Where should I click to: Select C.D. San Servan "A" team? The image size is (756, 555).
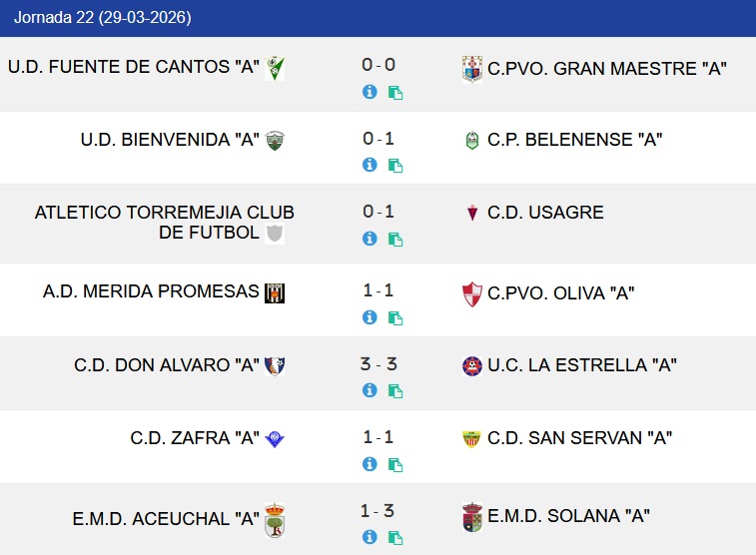[x=579, y=437]
